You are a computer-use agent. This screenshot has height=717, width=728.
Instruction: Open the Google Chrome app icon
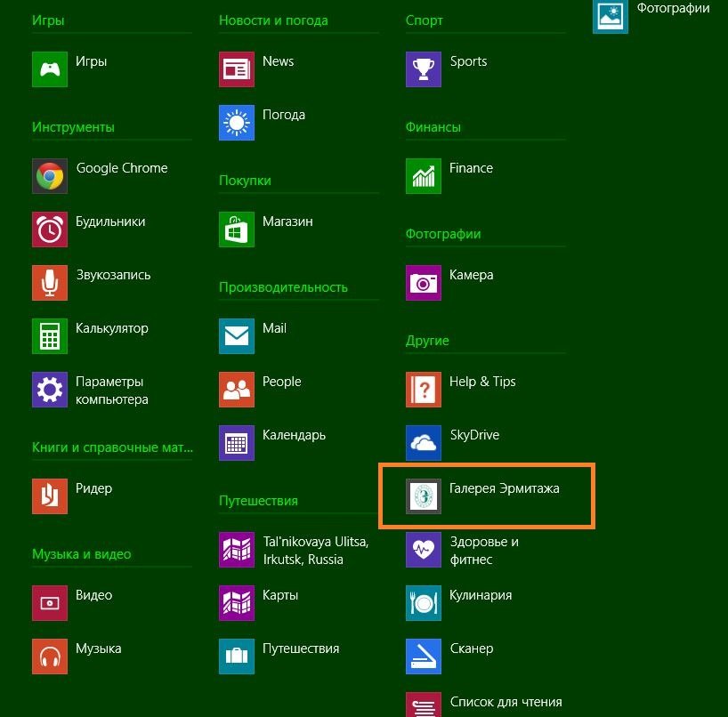coord(50,176)
